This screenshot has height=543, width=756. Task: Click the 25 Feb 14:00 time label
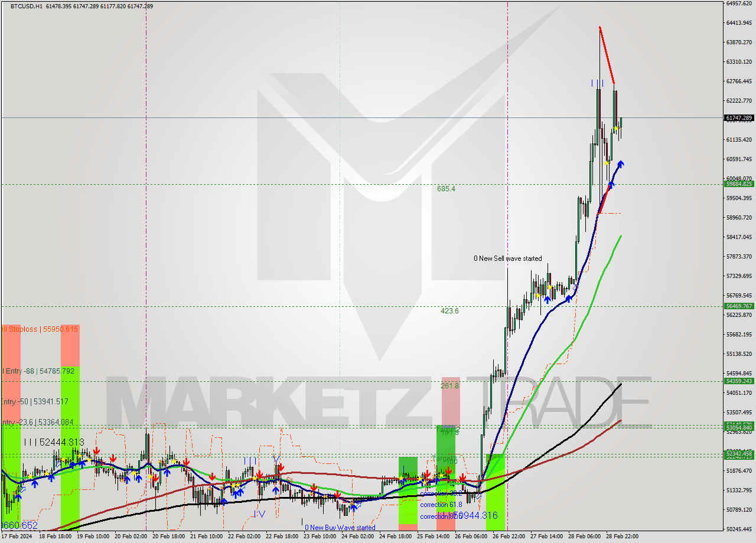433,537
